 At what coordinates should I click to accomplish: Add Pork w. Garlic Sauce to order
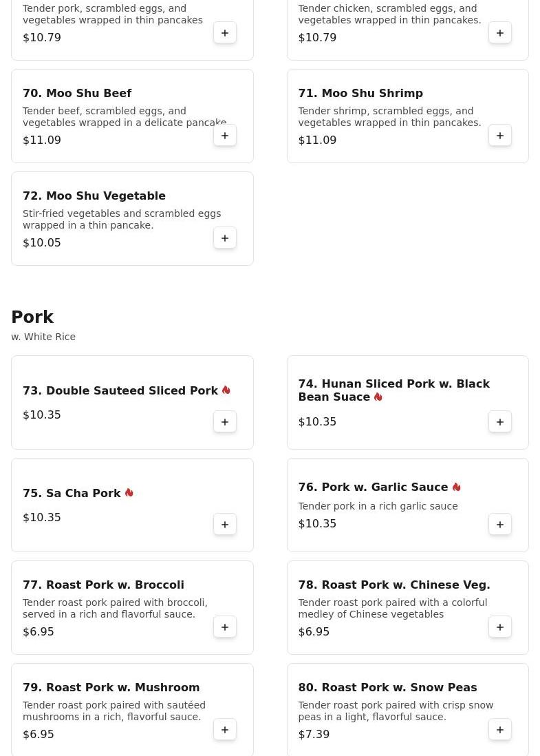(x=500, y=525)
